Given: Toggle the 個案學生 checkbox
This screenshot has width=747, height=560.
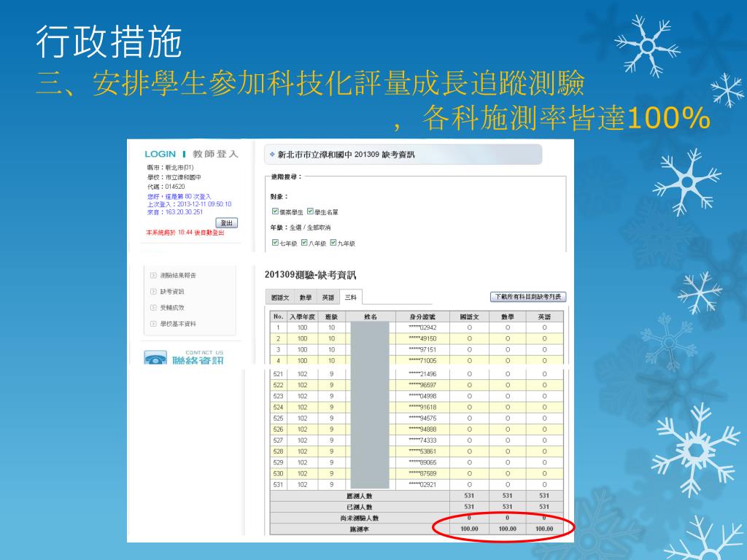Looking at the screenshot, I should tap(275, 211).
